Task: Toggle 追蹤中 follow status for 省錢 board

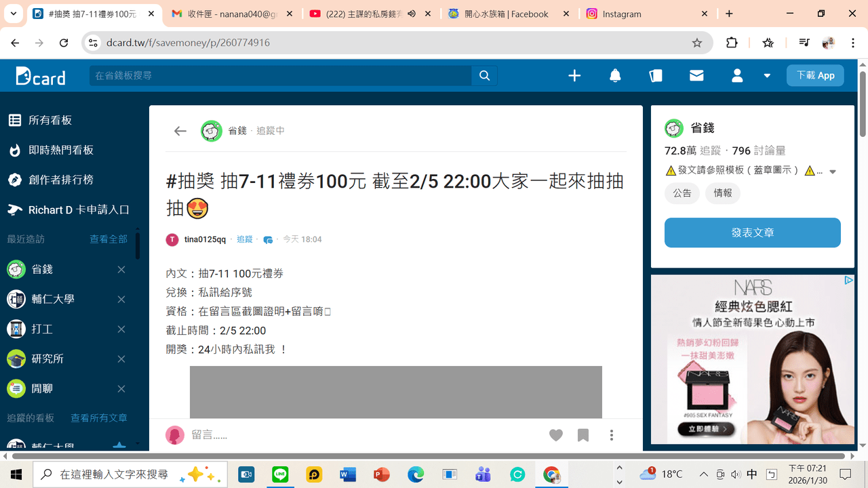Action: point(271,131)
